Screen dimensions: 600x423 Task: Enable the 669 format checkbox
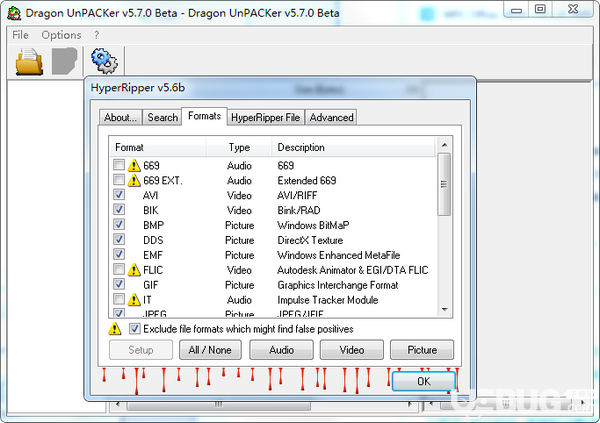pos(119,165)
